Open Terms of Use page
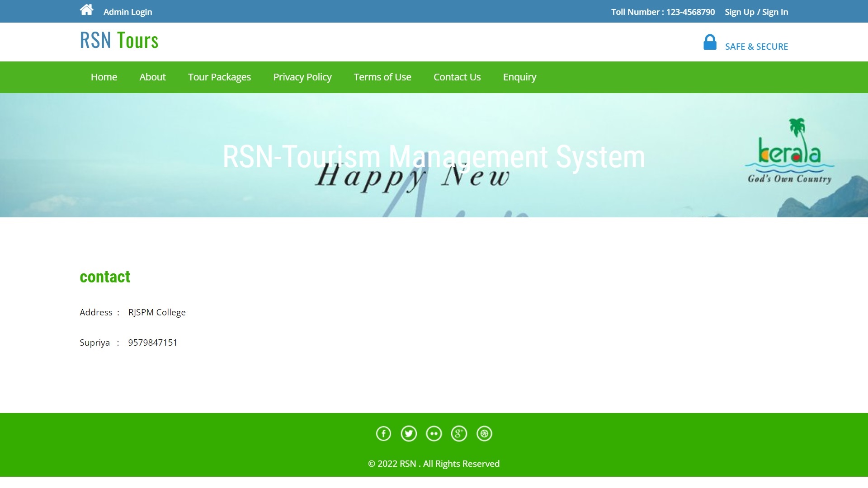Viewport: 868px width, 488px height. [382, 77]
